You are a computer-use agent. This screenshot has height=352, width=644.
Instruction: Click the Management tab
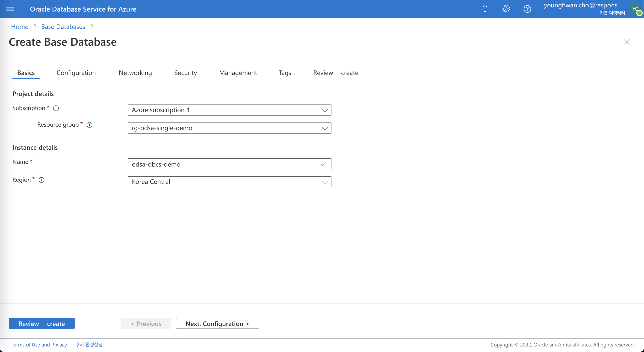click(x=238, y=72)
